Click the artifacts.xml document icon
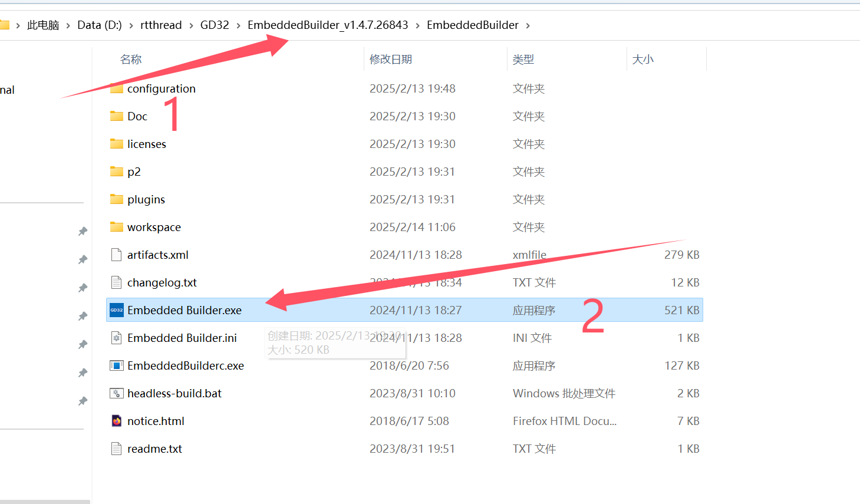860x504 pixels. [116, 254]
